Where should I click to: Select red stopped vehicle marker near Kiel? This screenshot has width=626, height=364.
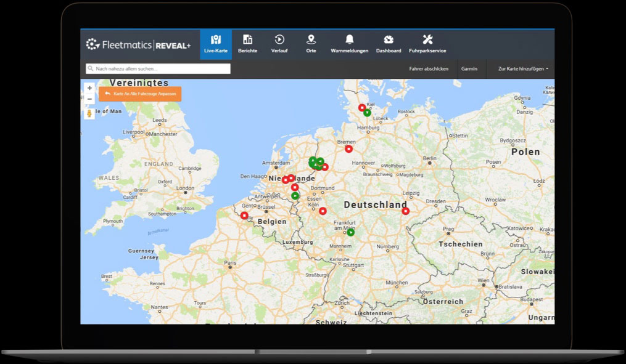361,108
